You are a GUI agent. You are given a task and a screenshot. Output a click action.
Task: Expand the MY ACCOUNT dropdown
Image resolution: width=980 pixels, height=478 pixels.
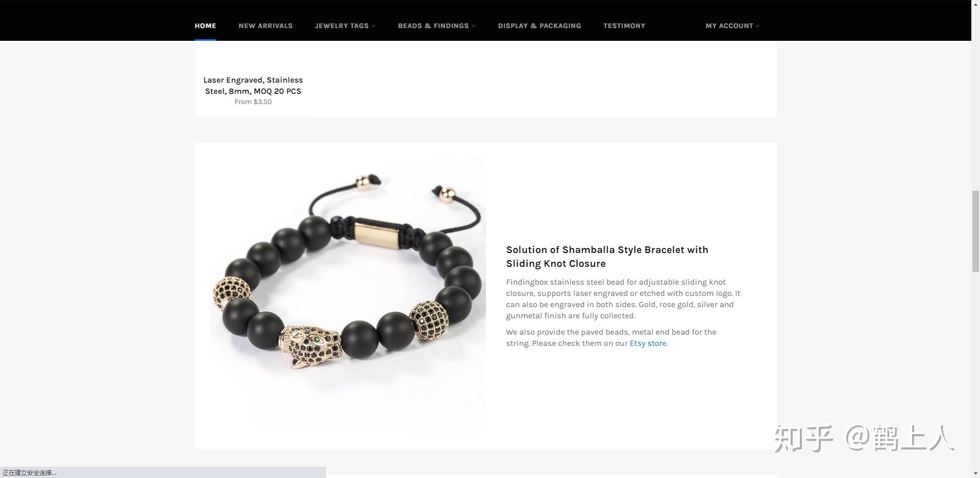(x=732, y=26)
